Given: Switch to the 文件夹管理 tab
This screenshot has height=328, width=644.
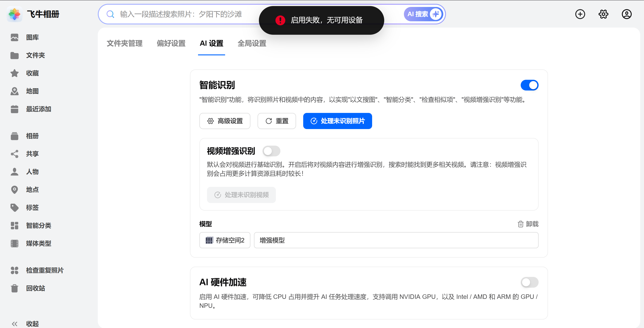Looking at the screenshot, I should pyautogui.click(x=124, y=43).
